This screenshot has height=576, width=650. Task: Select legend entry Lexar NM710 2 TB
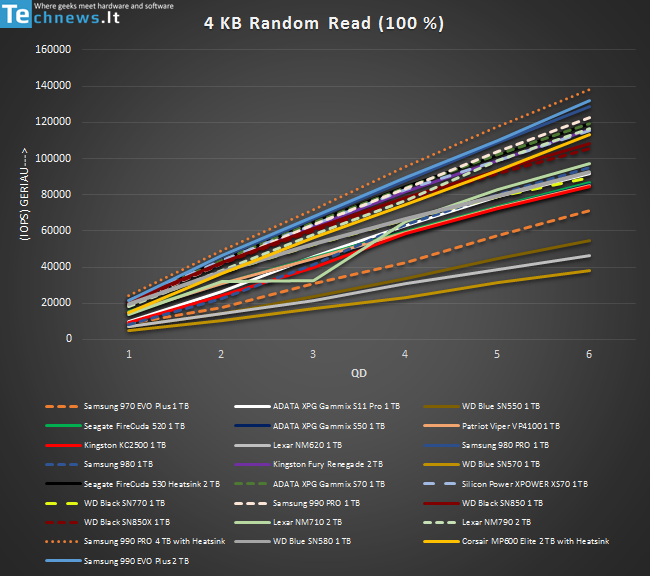tap(289, 523)
